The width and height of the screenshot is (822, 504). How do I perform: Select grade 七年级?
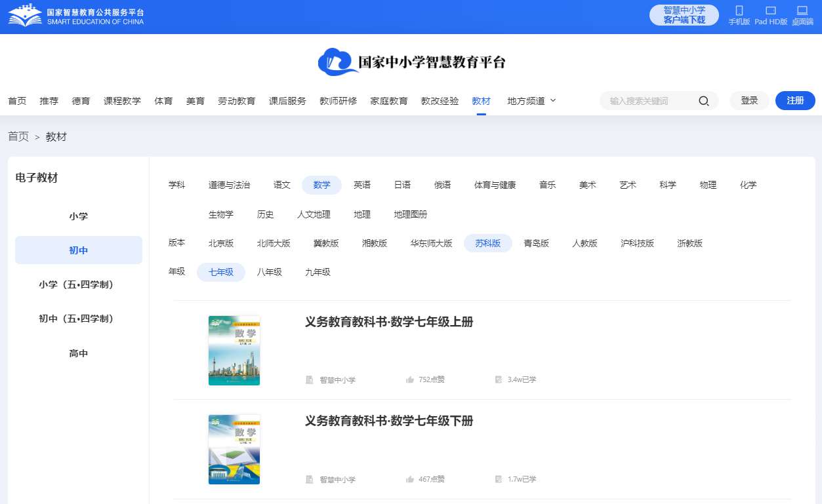(220, 272)
